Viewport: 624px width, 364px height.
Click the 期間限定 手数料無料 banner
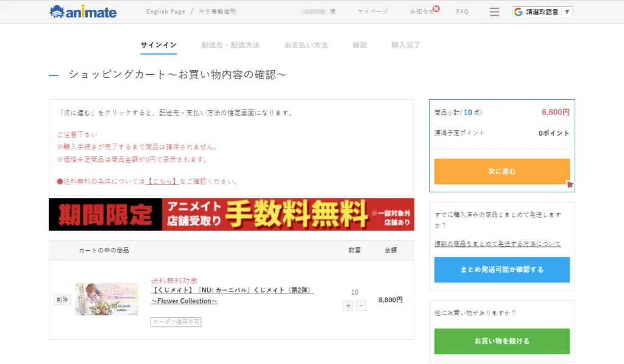pos(231,214)
